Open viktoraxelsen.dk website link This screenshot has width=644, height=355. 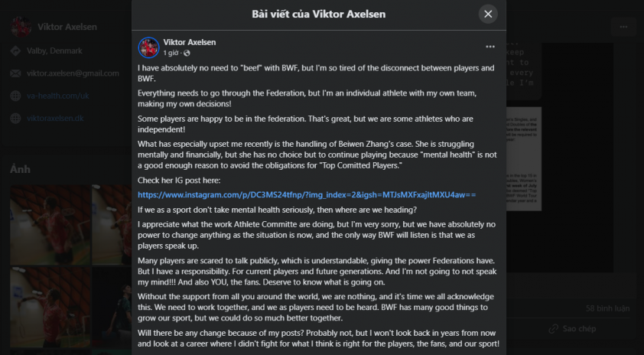pos(55,119)
